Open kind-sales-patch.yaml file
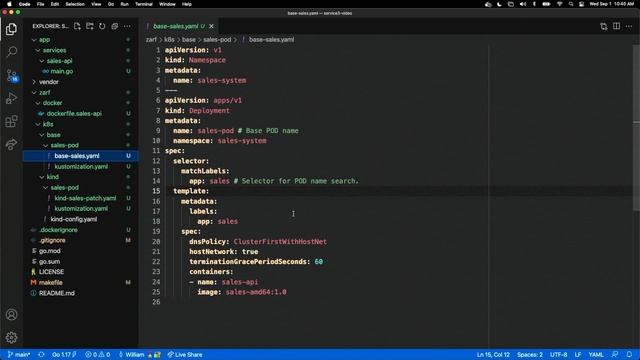Image resolution: width=640 pixels, height=360 pixels. pos(85,198)
